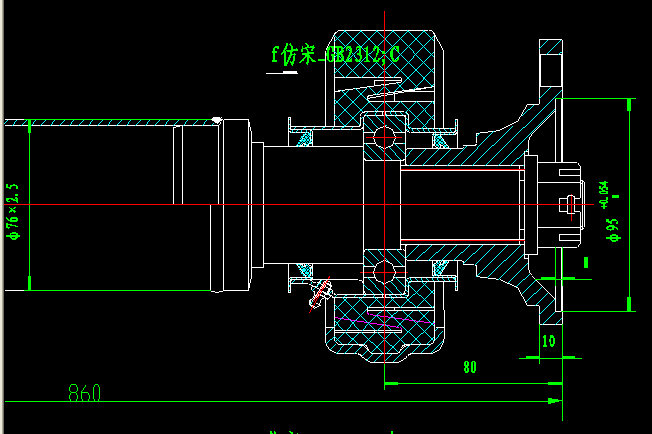Click the red leader marker below left seal
Image resolution: width=652 pixels, height=434 pixels.
coord(320,292)
